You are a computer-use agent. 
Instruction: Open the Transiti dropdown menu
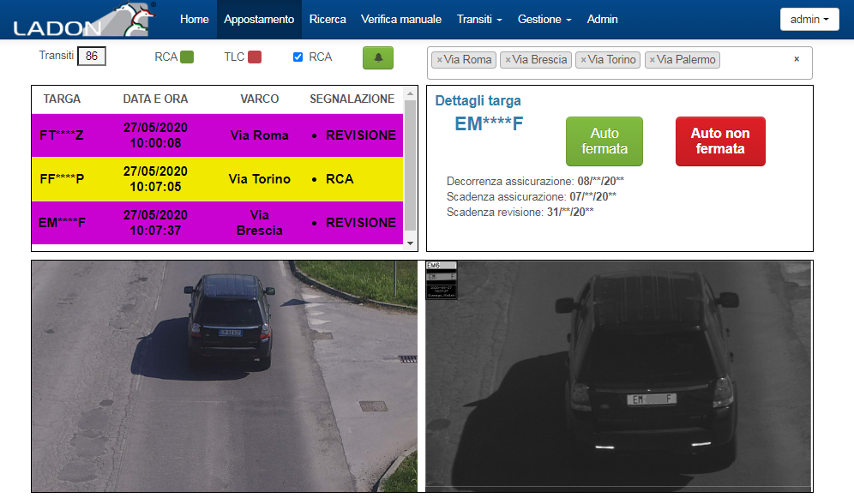(x=479, y=20)
